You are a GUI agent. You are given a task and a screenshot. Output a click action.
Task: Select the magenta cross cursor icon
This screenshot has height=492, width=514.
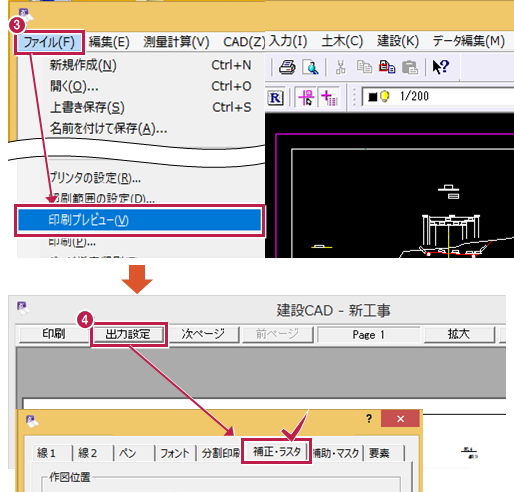point(306,97)
